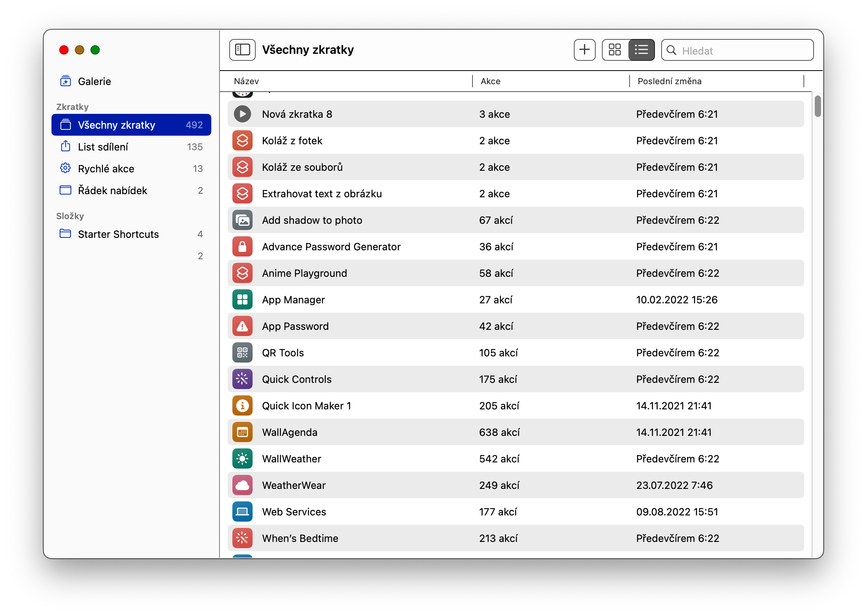Sort by Poslední změna column header
867x616 pixels.
click(669, 81)
